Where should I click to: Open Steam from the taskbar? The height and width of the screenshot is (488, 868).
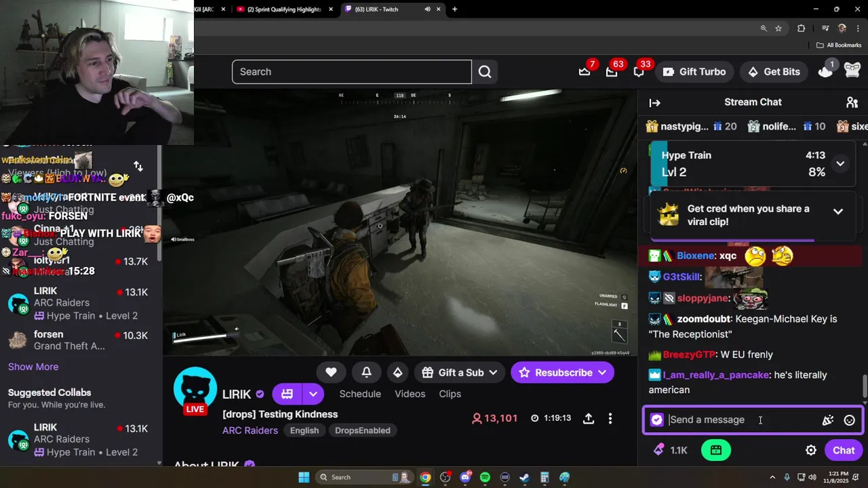tap(524, 478)
